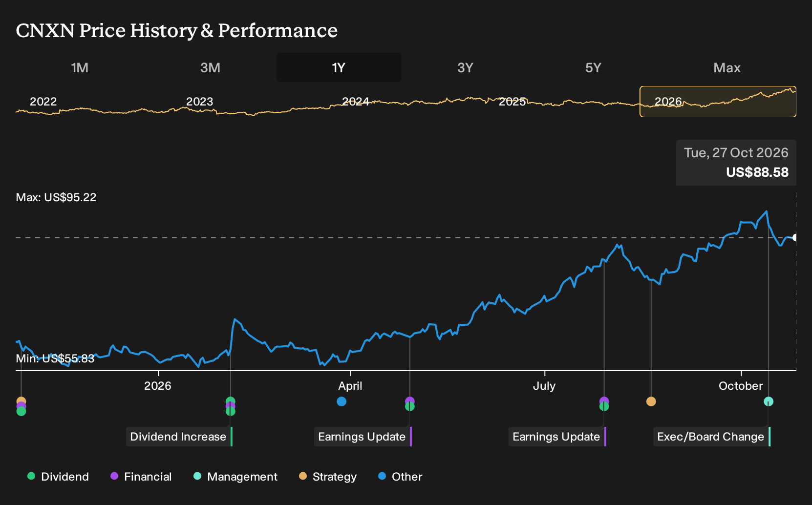812x505 pixels.
Task: Click the green Dividend legend color dot
Action: [31, 476]
